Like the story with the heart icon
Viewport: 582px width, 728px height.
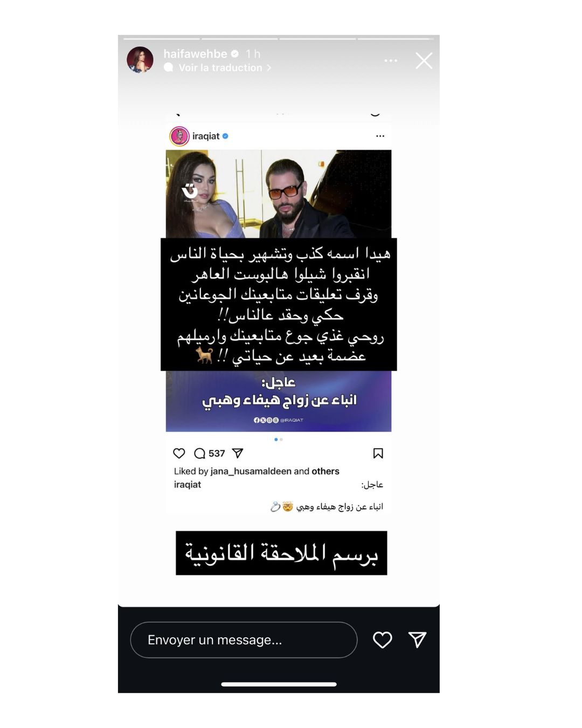(x=383, y=640)
